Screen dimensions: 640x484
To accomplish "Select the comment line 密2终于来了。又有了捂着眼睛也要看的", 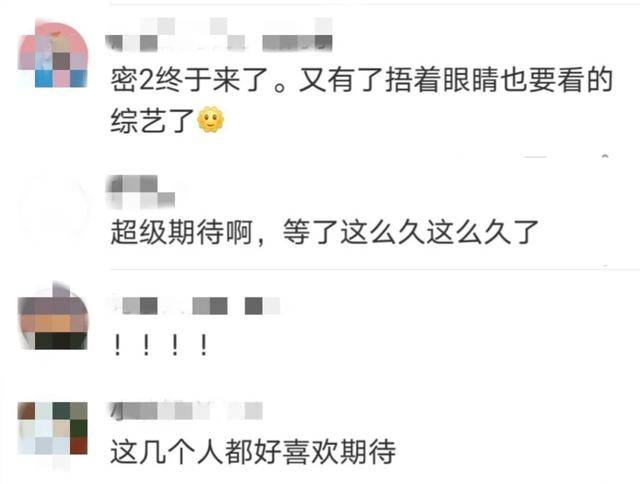I will 361,80.
